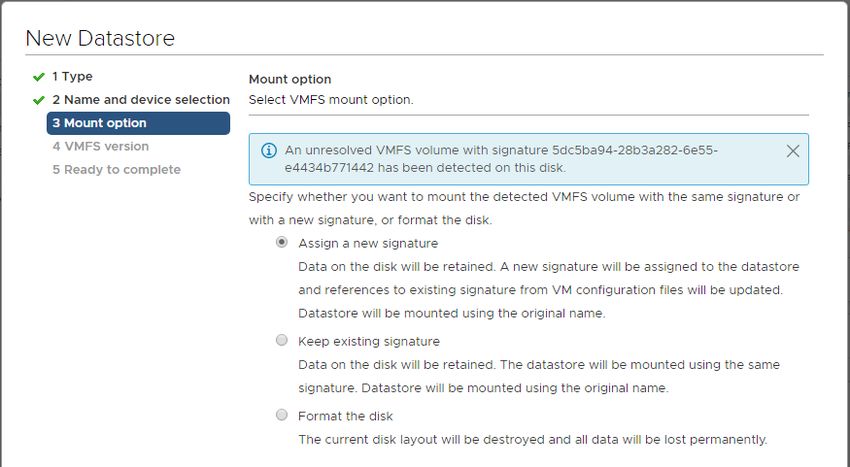Click the green checkmark beside 1 Type
The image size is (850, 467).
[38, 77]
